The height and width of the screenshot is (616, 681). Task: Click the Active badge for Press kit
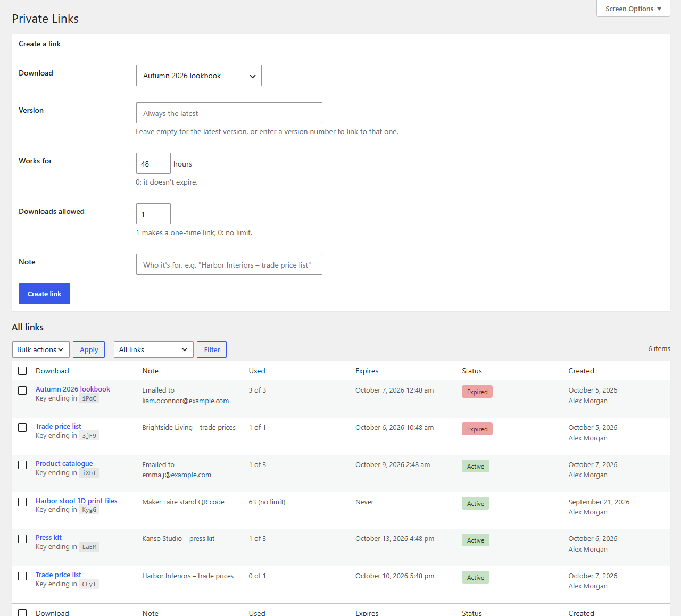click(476, 540)
